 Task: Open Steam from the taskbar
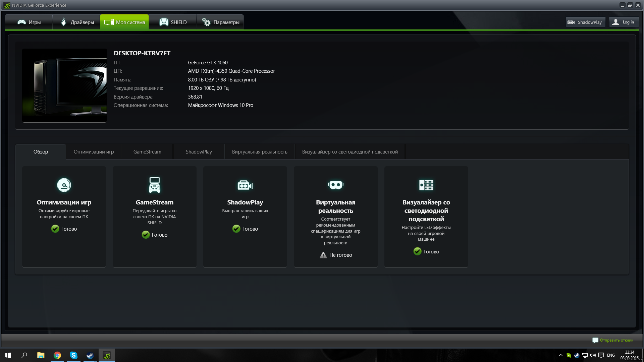click(90, 355)
